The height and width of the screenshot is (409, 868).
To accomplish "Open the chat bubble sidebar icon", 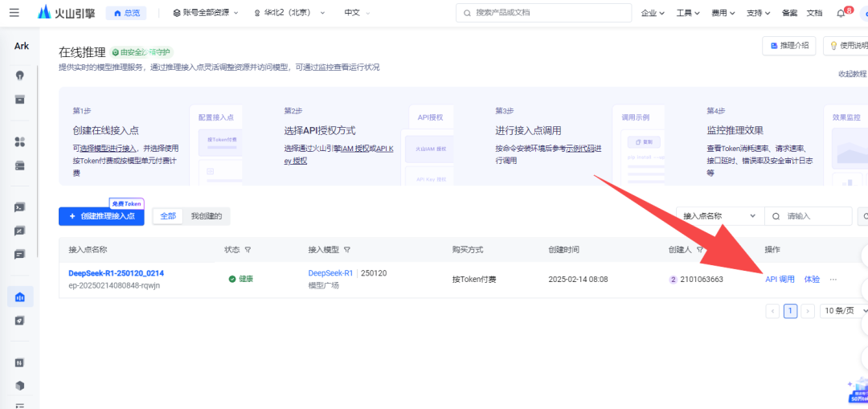I will point(20,255).
